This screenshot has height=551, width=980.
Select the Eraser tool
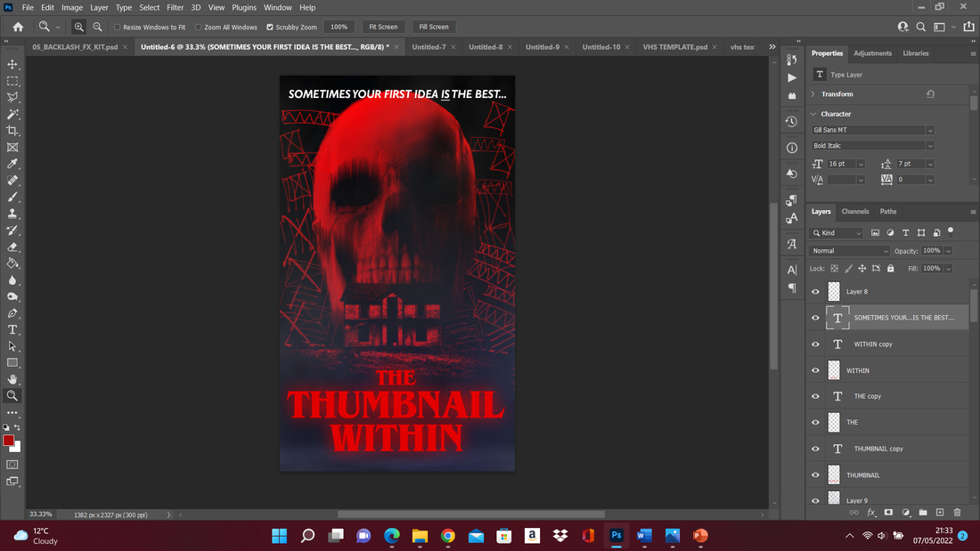(12, 247)
